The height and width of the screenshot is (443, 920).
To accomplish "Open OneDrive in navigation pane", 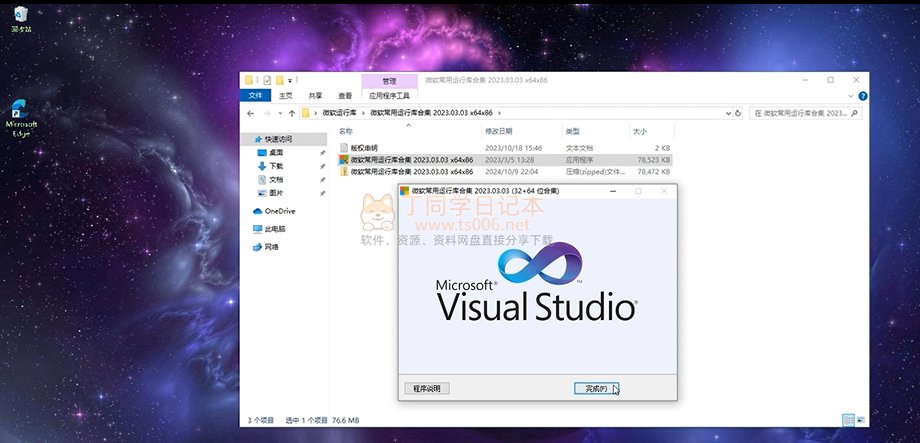I will coord(280,211).
